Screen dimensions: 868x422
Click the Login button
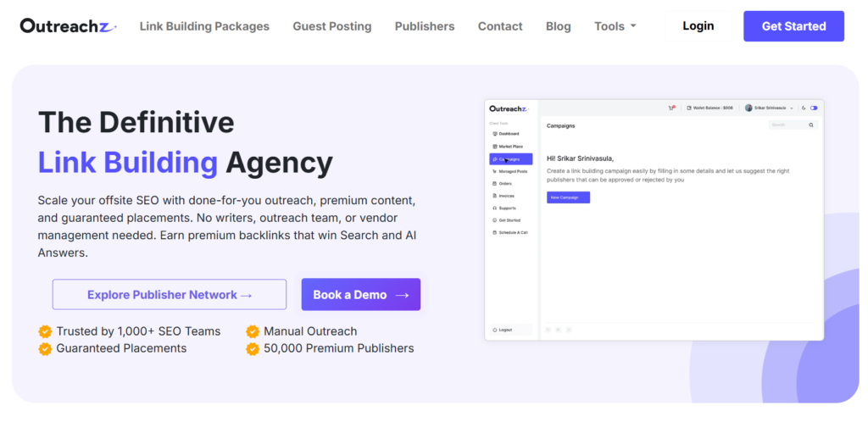698,26
